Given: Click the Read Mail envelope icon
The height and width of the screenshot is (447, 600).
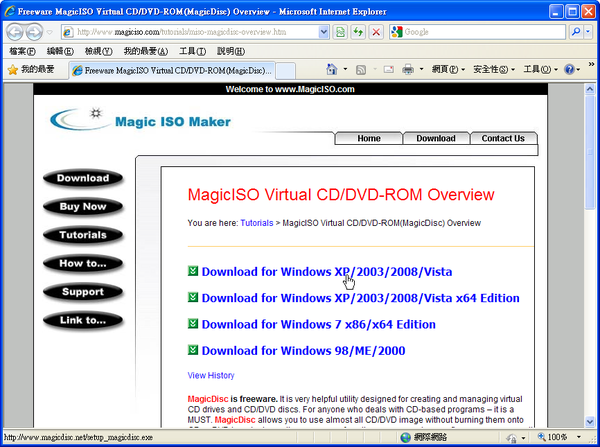Looking at the screenshot, I should click(389, 70).
